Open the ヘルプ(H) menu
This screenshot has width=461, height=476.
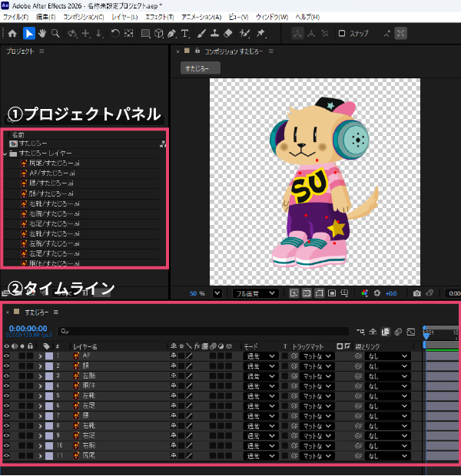click(307, 17)
